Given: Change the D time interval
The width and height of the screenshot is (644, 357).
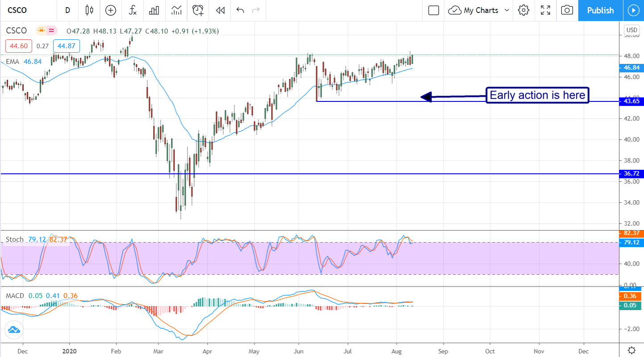Looking at the screenshot, I should 67,10.
